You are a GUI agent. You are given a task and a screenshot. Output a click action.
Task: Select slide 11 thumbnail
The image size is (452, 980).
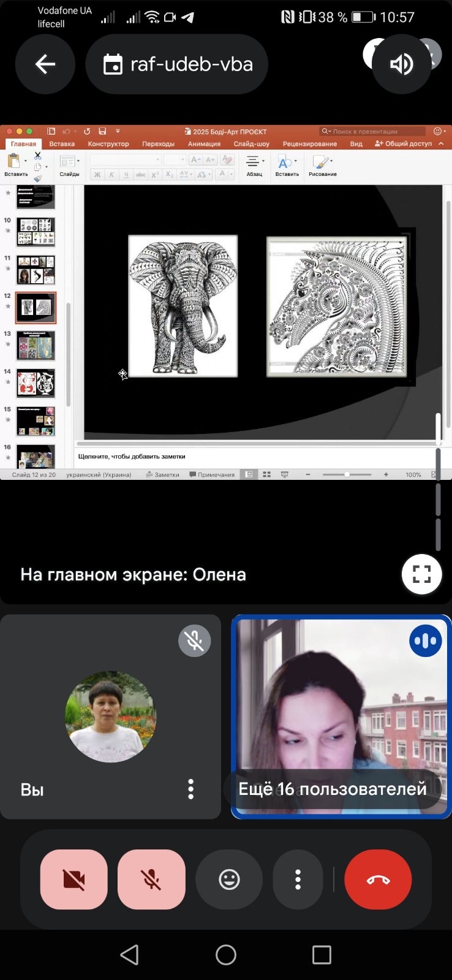36,270
